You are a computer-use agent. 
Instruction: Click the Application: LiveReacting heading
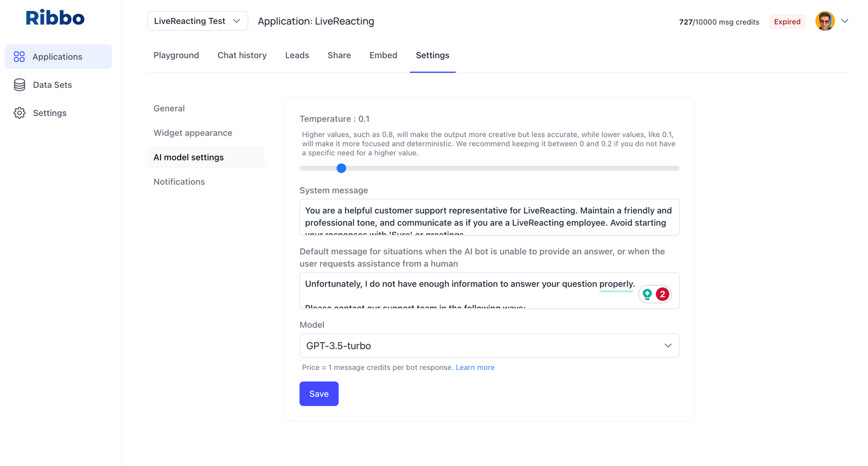coord(316,21)
